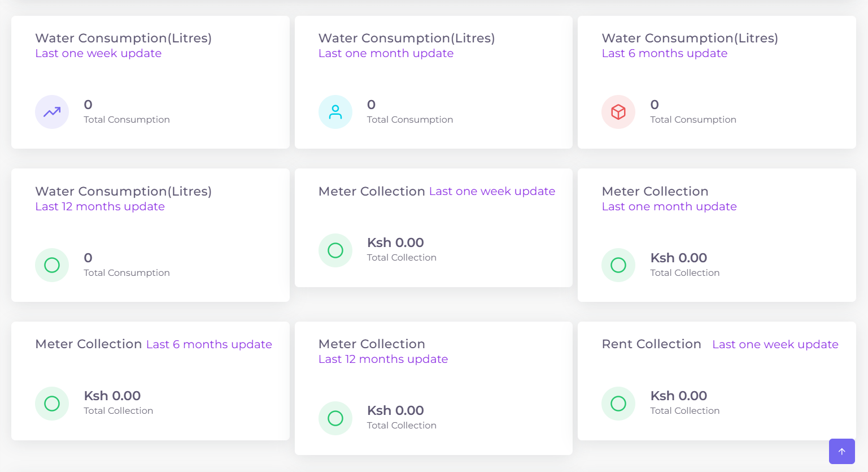This screenshot has height=472, width=868.
Task: Open 'Last one week update' on Water Consumption
Action: (x=98, y=53)
